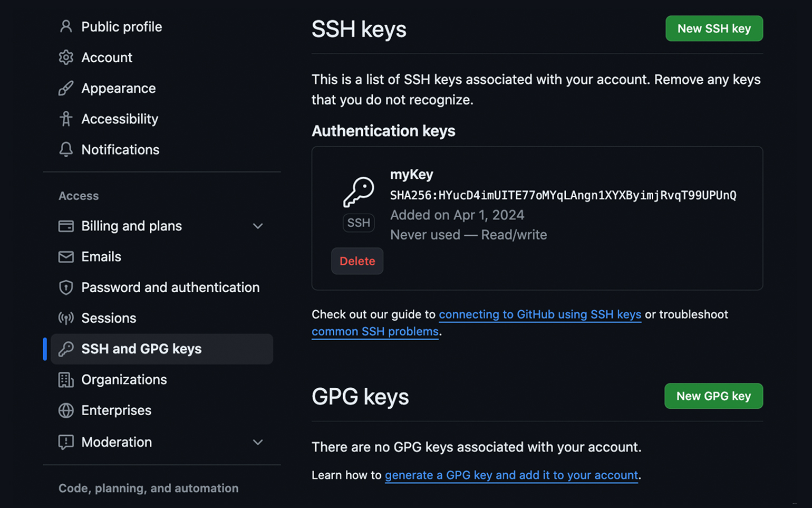
Task: Open generate a GPG key guide link
Action: click(511, 475)
